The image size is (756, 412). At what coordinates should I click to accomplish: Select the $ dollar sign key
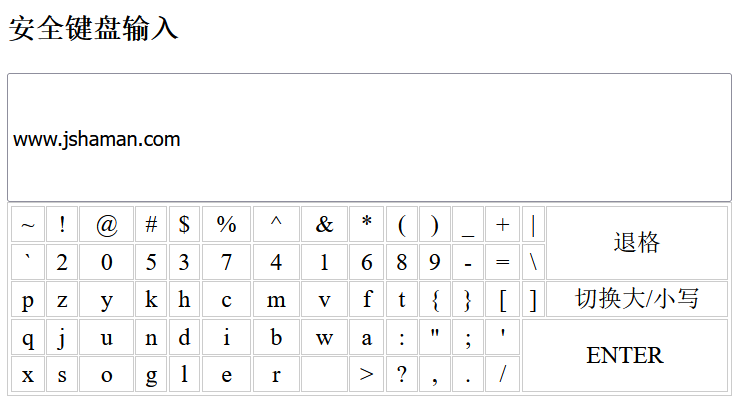point(184,224)
